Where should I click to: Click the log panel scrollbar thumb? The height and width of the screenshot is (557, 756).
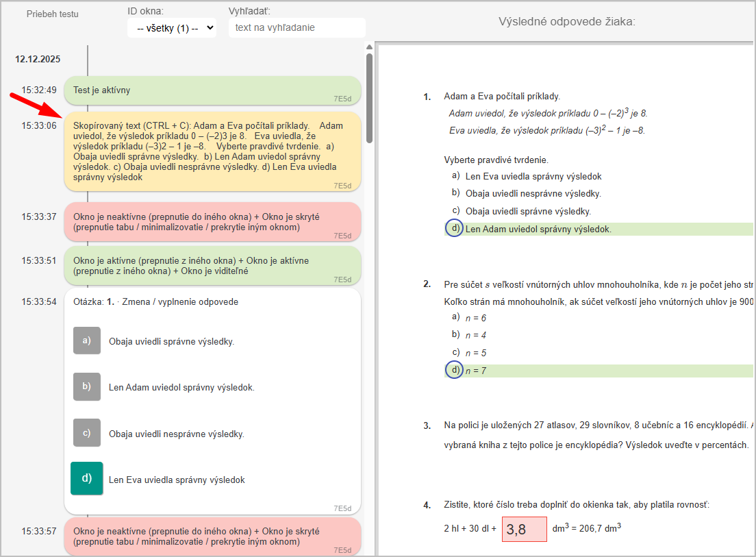[x=370, y=96]
